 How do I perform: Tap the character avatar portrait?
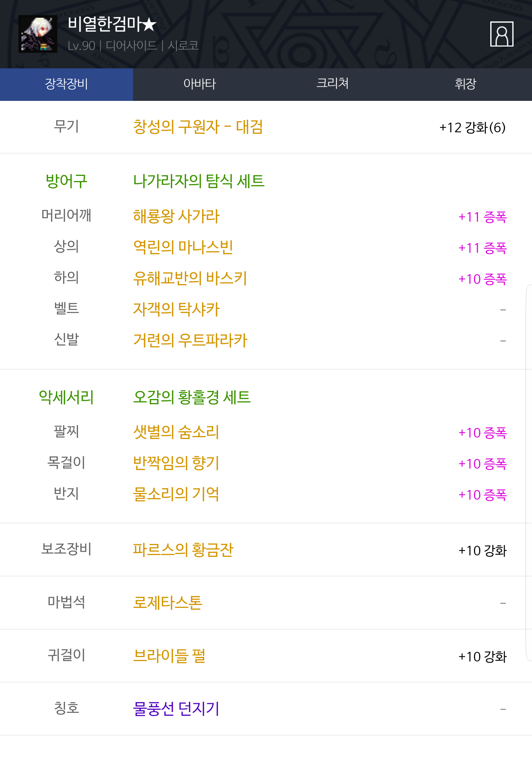pos(38,34)
